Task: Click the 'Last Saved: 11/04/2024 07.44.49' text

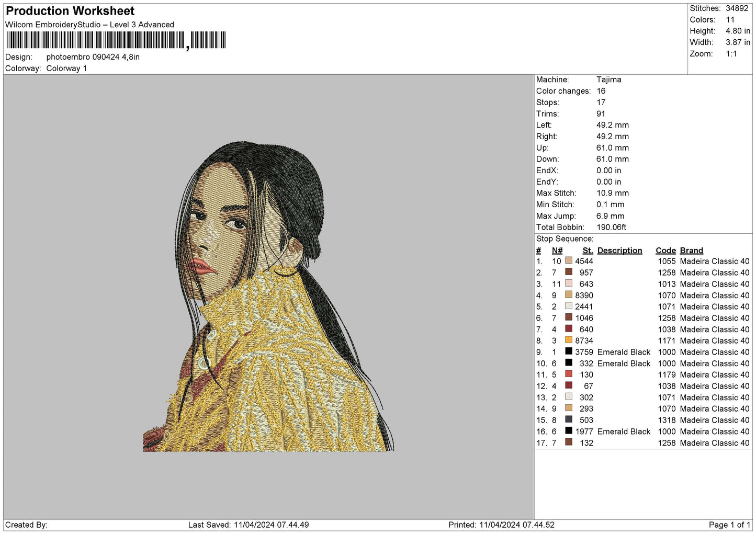Action: (249, 525)
